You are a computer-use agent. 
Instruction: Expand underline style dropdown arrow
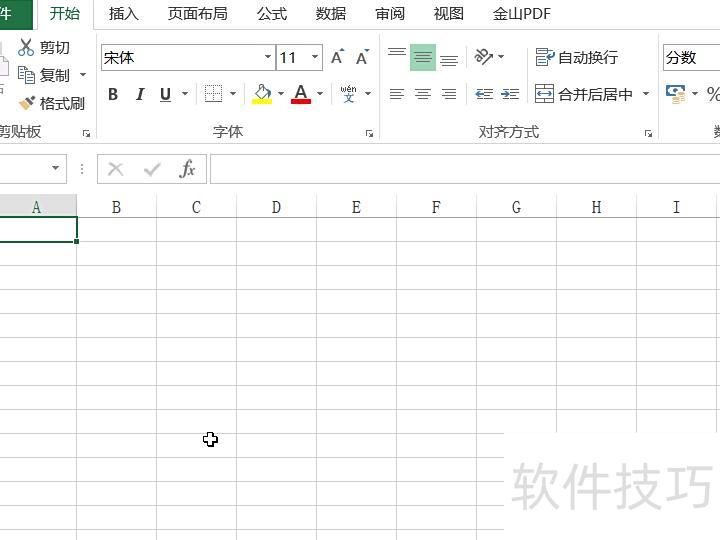click(x=185, y=94)
